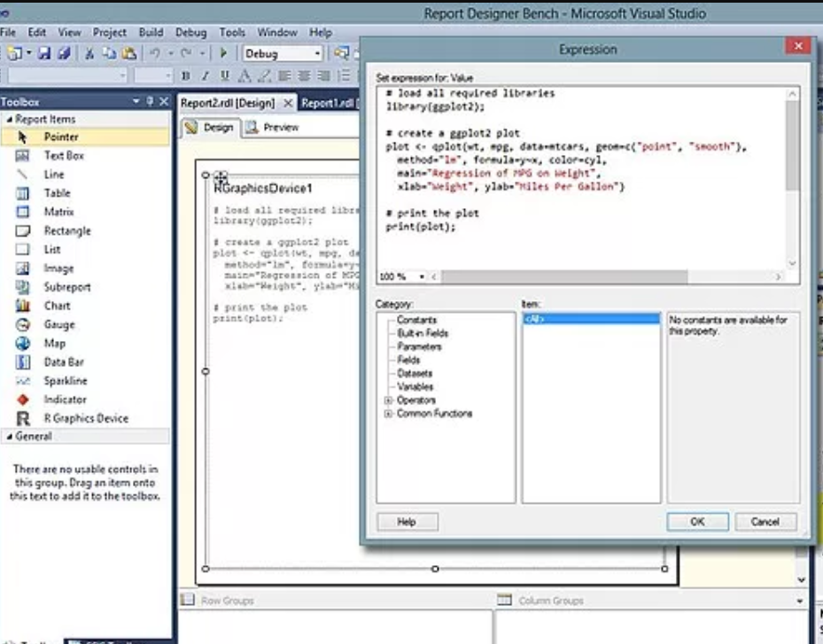Pick the Gauge report item
Viewport: 823px width, 644px height.
85,324
